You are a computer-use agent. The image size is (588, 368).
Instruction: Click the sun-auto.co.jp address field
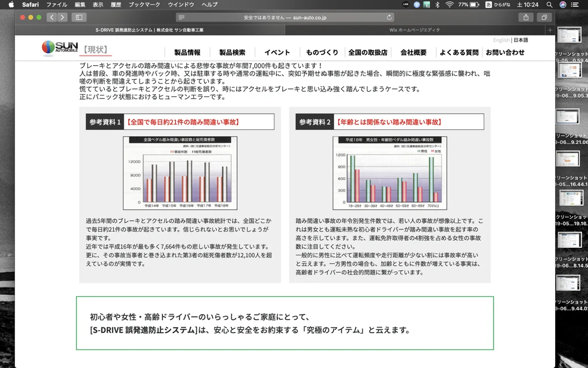pyautogui.click(x=285, y=17)
